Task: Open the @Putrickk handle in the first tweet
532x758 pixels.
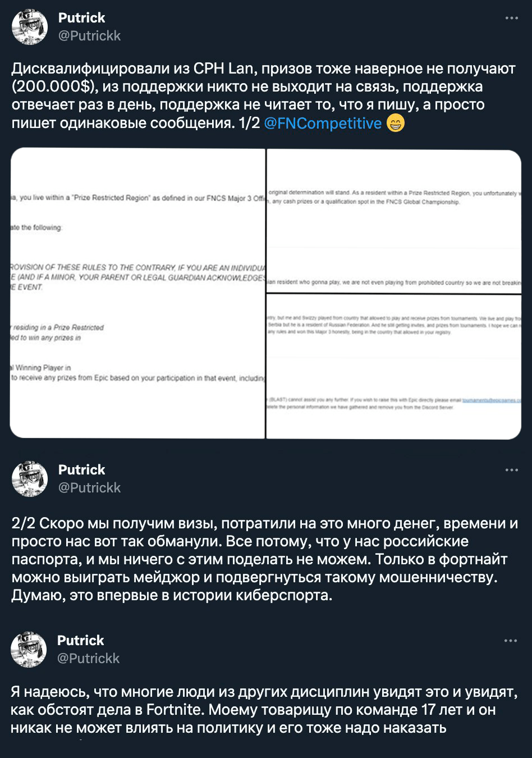Action: click(89, 36)
